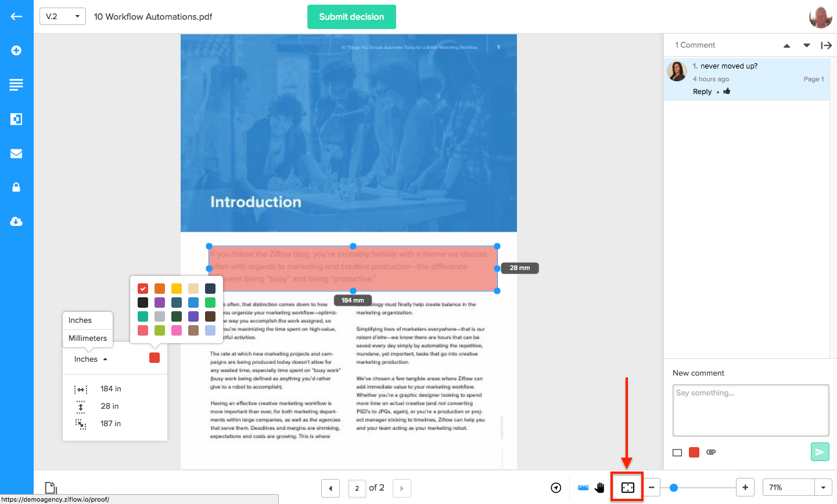Image resolution: width=837 pixels, height=504 pixels.
Task: Like the comment with thumbs-up icon
Action: click(x=727, y=91)
